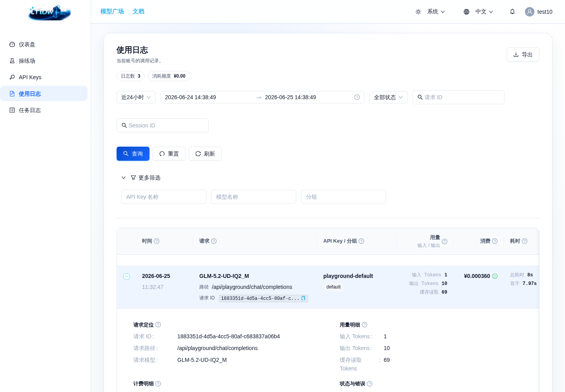Click help icon next to 时间 header

click(x=157, y=241)
